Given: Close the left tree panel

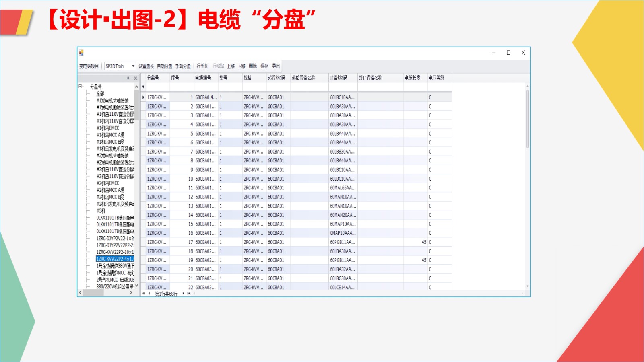Looking at the screenshot, I should pos(136,78).
